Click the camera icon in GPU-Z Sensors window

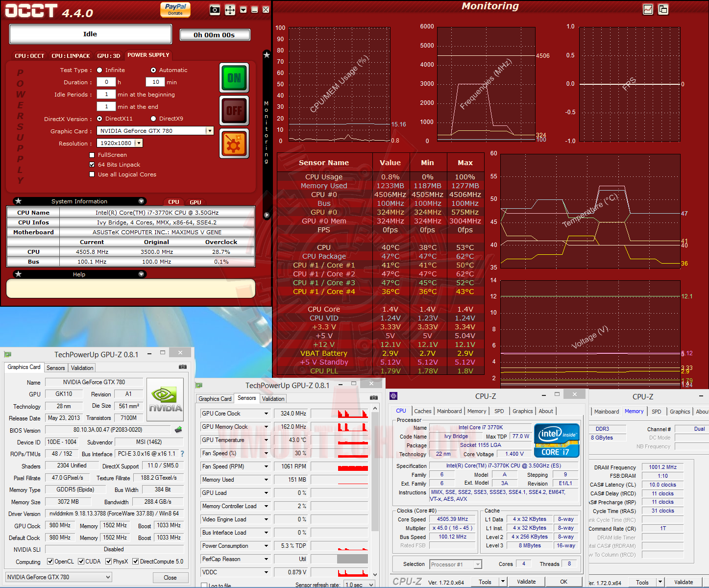(x=374, y=397)
